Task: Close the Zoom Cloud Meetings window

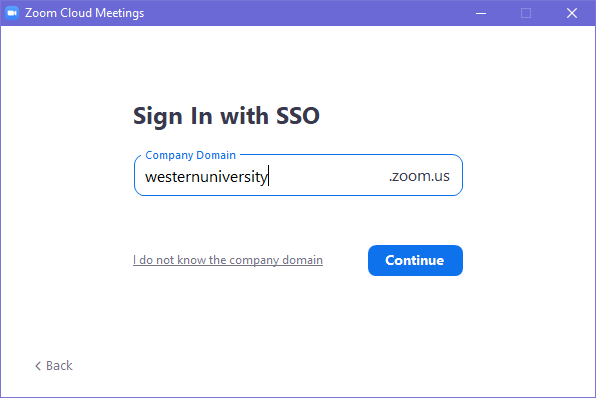Action: click(x=572, y=13)
